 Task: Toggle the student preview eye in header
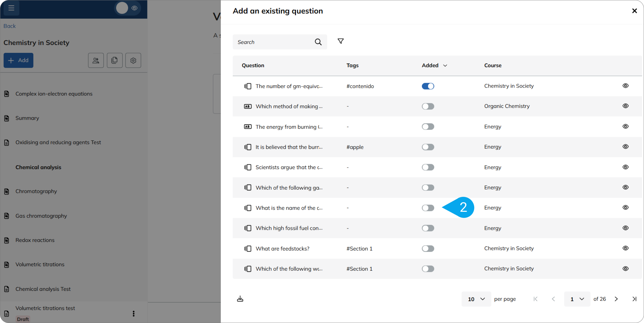[x=135, y=8]
